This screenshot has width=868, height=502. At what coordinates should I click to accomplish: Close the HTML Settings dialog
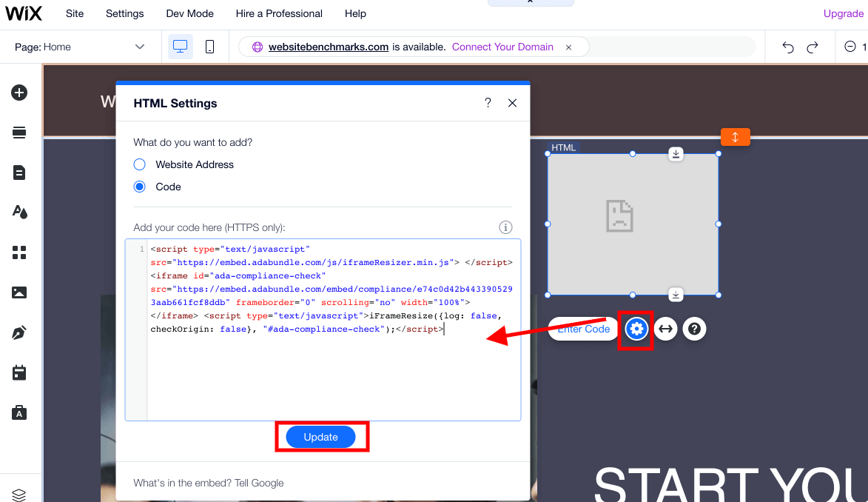(x=513, y=103)
